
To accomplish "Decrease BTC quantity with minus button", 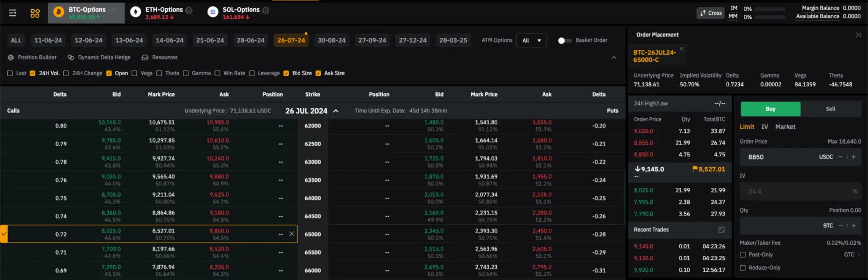I will pyautogui.click(x=840, y=226).
